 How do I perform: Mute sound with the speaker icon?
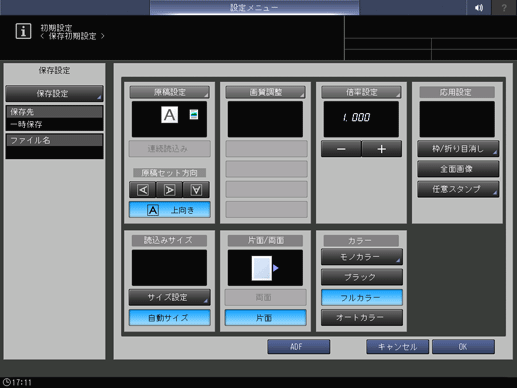[478, 7]
